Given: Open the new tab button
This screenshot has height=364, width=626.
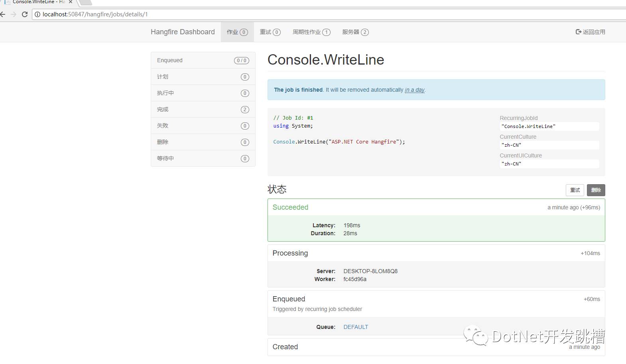Looking at the screenshot, I should pos(85,2).
